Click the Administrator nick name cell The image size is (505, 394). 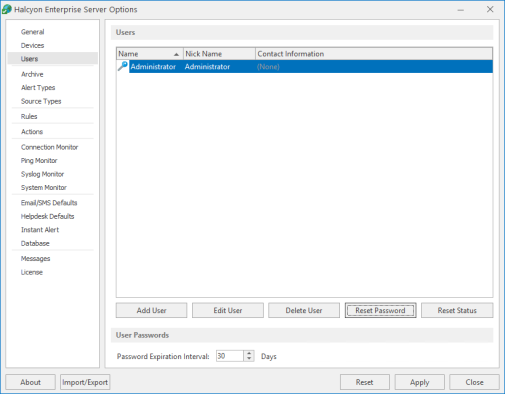pyautogui.click(x=207, y=67)
